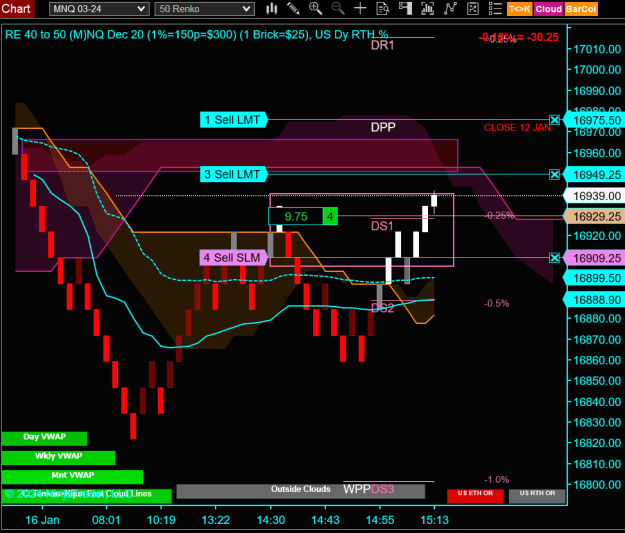This screenshot has height=533, width=625.
Task: Click the -0.5% level label
Action: click(x=496, y=303)
